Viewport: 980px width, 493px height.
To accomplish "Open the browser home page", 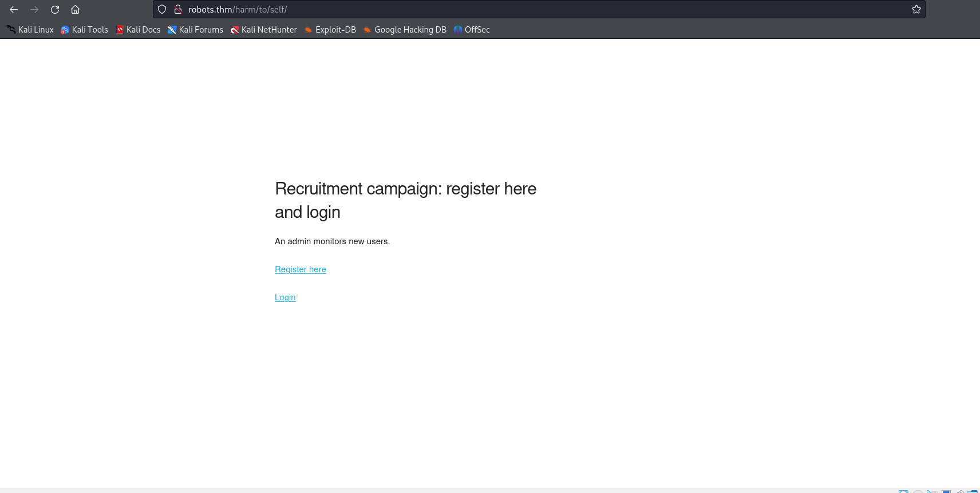I will (x=75, y=10).
